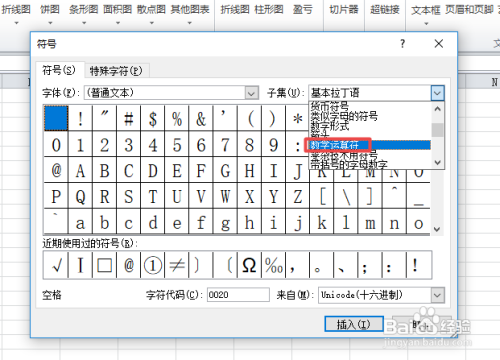Viewport: 500px width, 360px height.
Task: Click the 柱形图 sparkline button in ribbon
Action: click(x=269, y=9)
